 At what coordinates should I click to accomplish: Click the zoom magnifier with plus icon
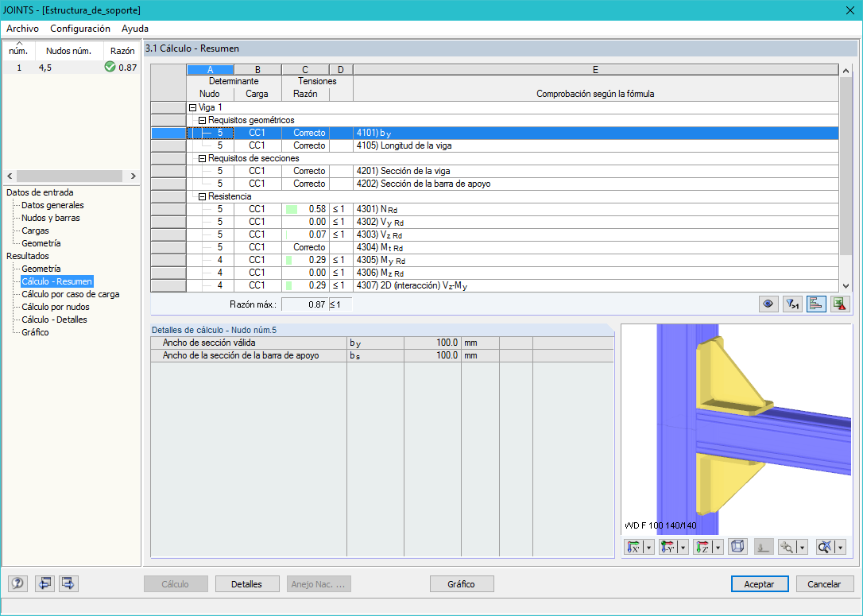788,547
